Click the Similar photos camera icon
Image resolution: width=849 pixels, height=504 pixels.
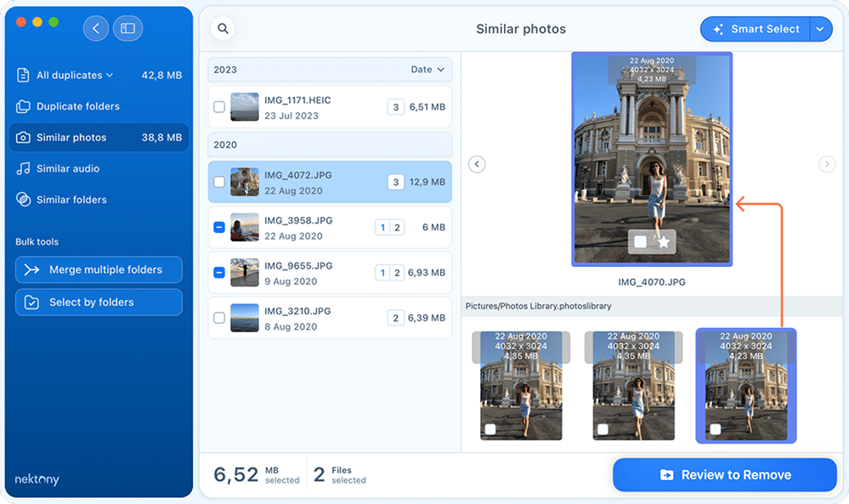point(23,138)
